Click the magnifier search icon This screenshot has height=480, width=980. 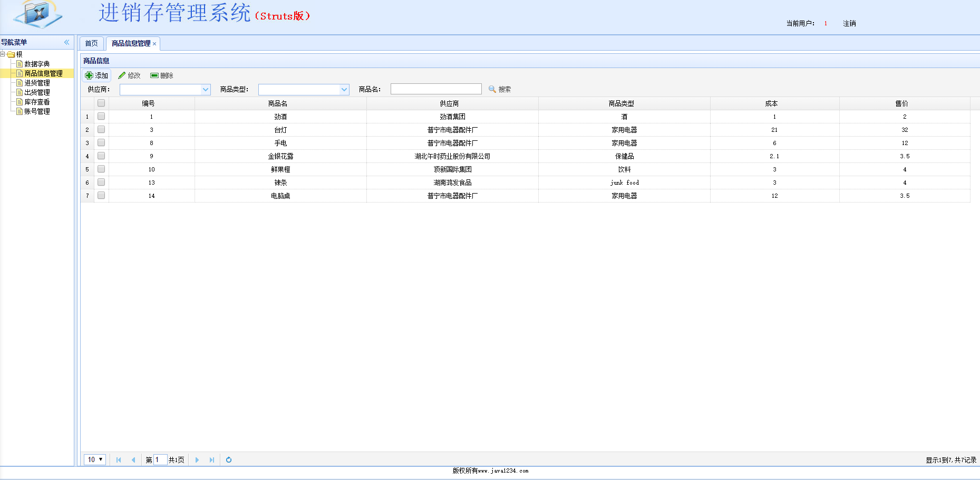click(x=492, y=89)
